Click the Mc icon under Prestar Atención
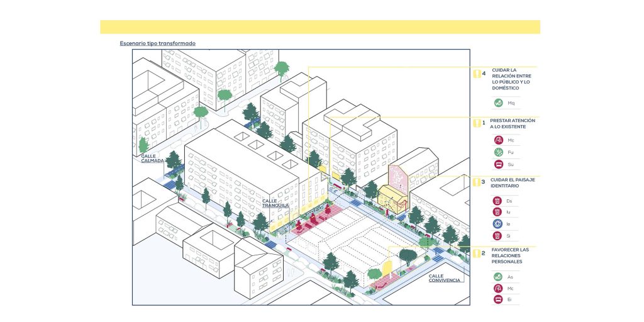Viewport: 644px width, 322px height. point(498,140)
